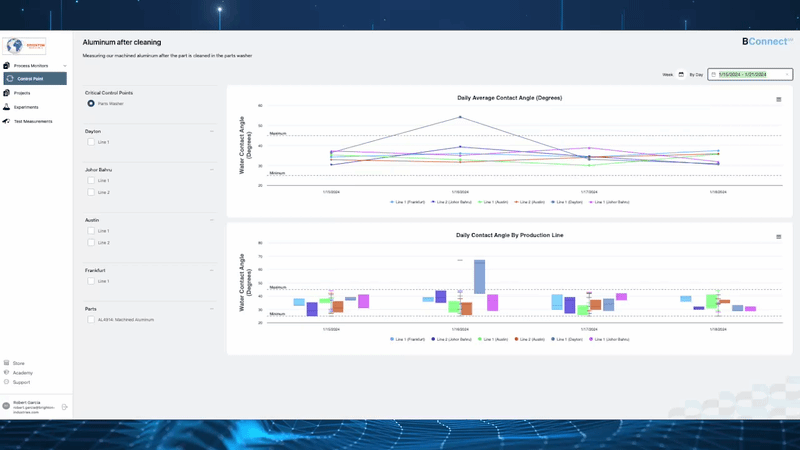Click the Process Monitors sidebar icon
800x450 pixels.
[7, 65]
